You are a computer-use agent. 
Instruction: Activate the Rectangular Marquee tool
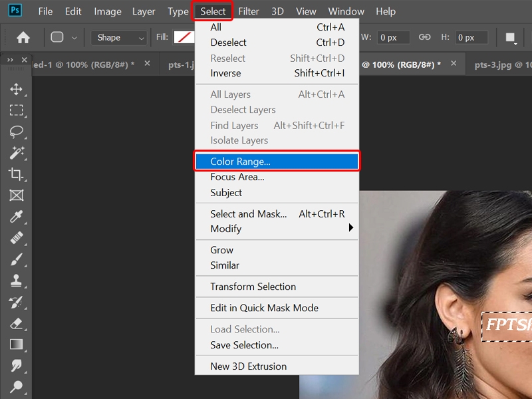click(x=17, y=109)
